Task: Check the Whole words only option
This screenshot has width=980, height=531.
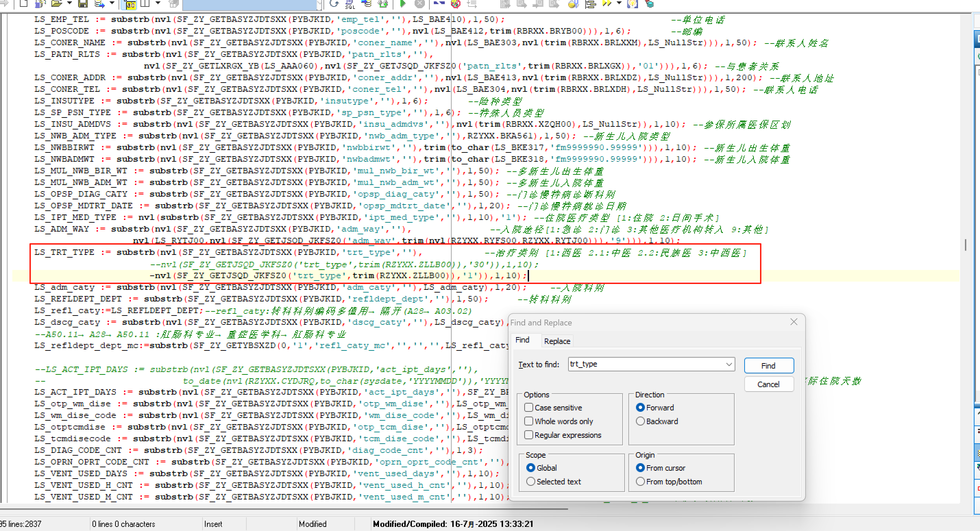Action: [528, 421]
